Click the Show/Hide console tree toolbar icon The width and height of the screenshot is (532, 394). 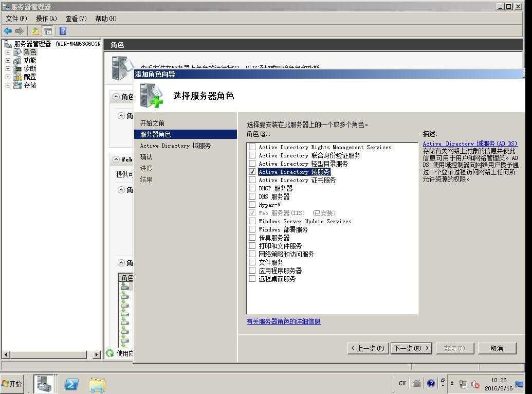(x=48, y=31)
